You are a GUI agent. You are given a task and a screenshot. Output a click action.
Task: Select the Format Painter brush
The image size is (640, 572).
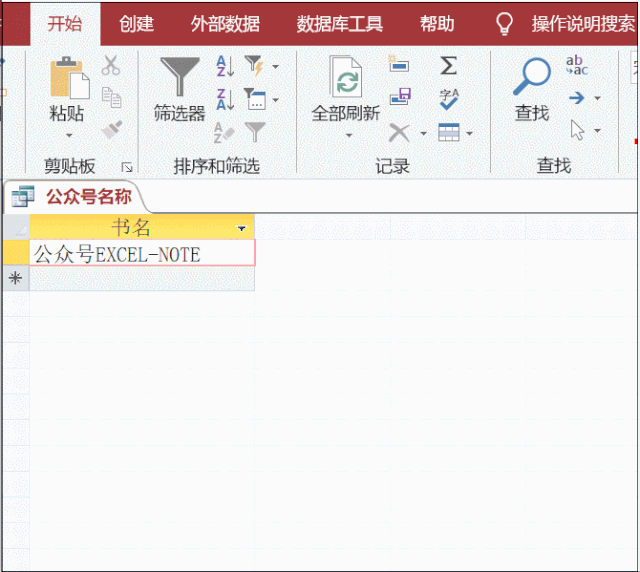[x=111, y=130]
